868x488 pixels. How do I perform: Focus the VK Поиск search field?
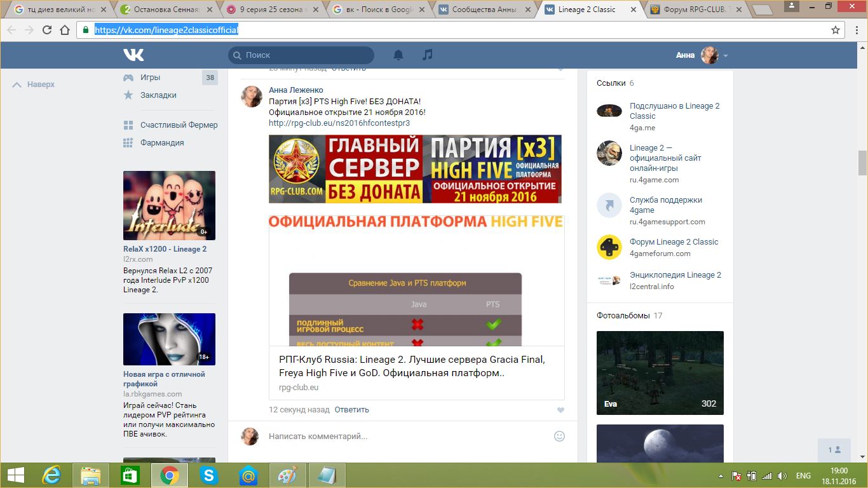(301, 55)
